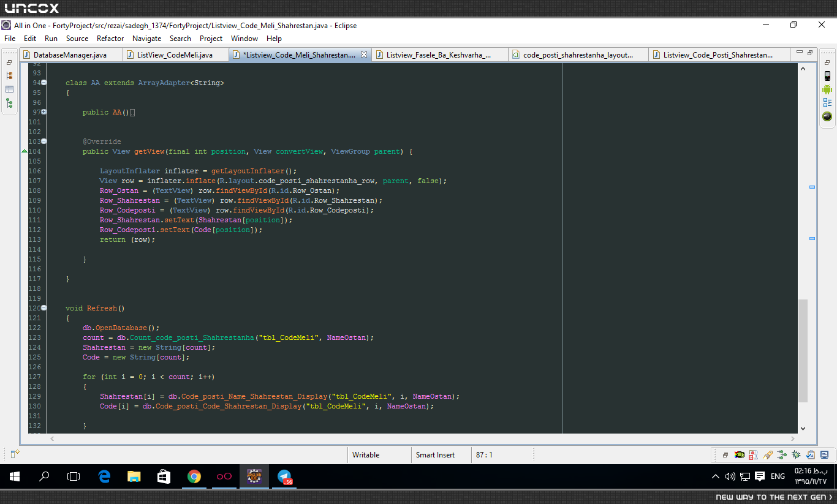Restore the left trim stack views
The width and height of the screenshot is (837, 504).
[9, 63]
